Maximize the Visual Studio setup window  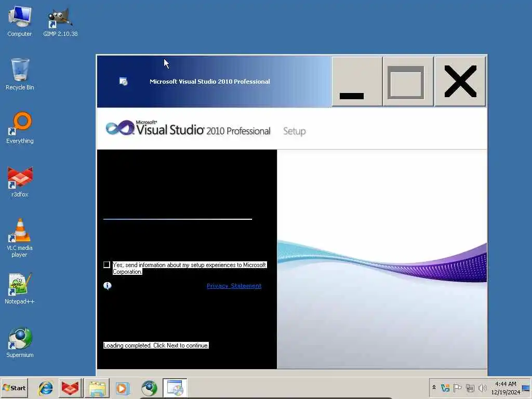[408, 82]
